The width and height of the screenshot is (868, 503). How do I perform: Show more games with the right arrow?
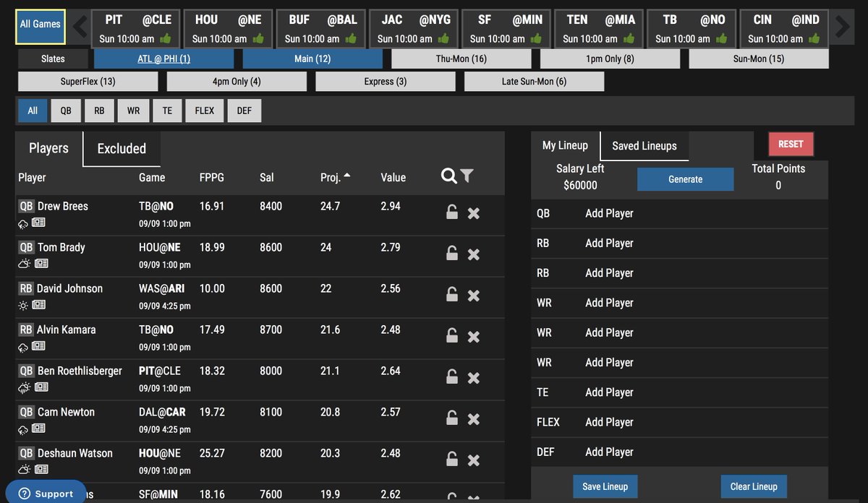coord(842,27)
